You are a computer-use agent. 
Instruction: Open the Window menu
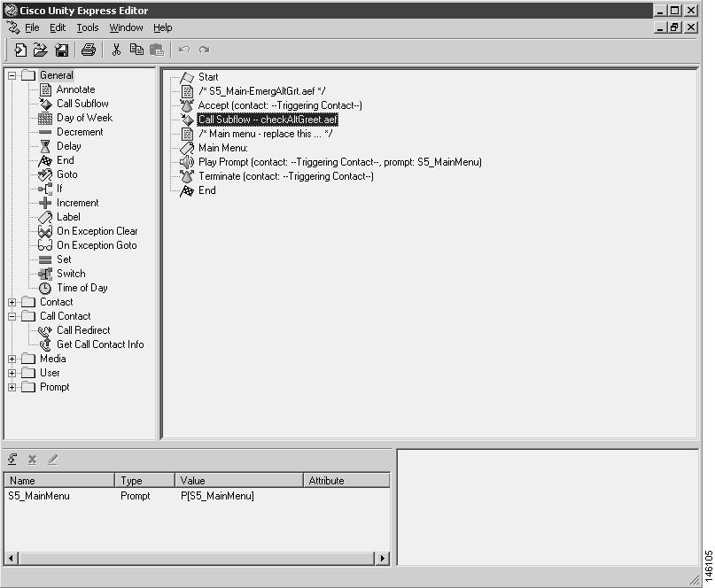[x=126, y=27]
